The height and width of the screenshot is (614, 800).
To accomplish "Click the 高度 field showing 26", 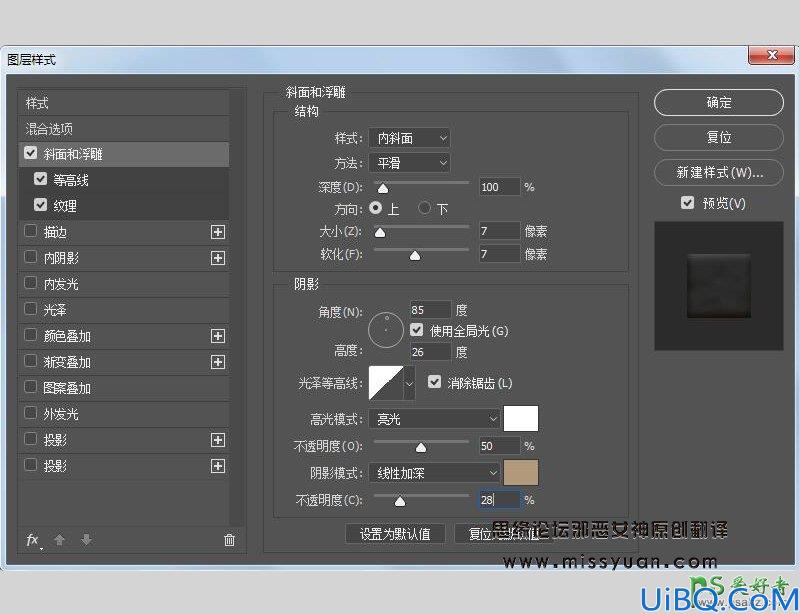I will 431,352.
